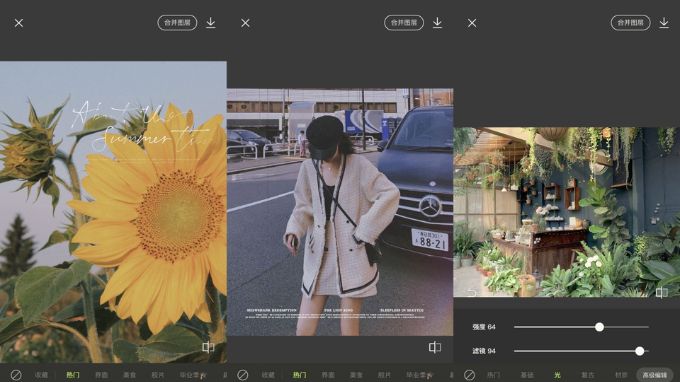Remove filter via no-filter icon in garden panel
The width and height of the screenshot is (680, 382).
469,375
